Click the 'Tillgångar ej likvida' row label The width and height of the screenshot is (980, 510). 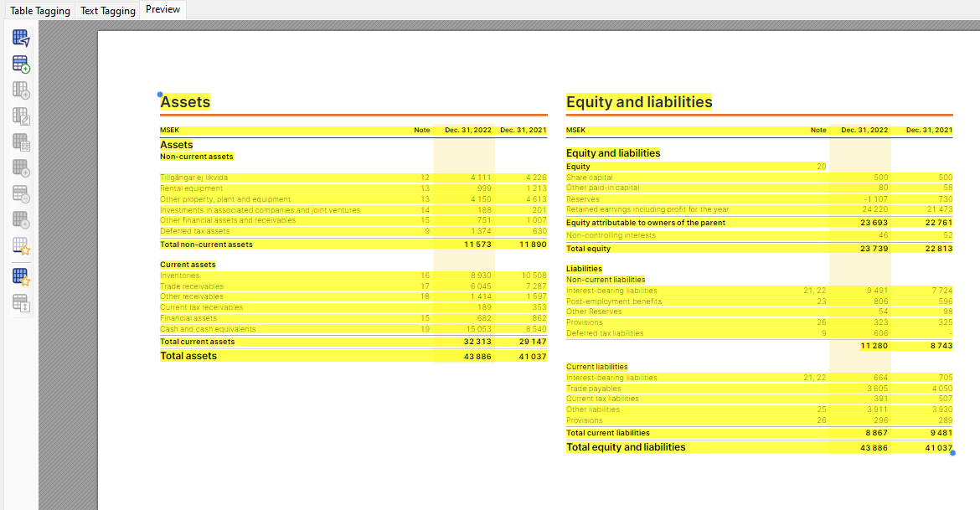(193, 178)
